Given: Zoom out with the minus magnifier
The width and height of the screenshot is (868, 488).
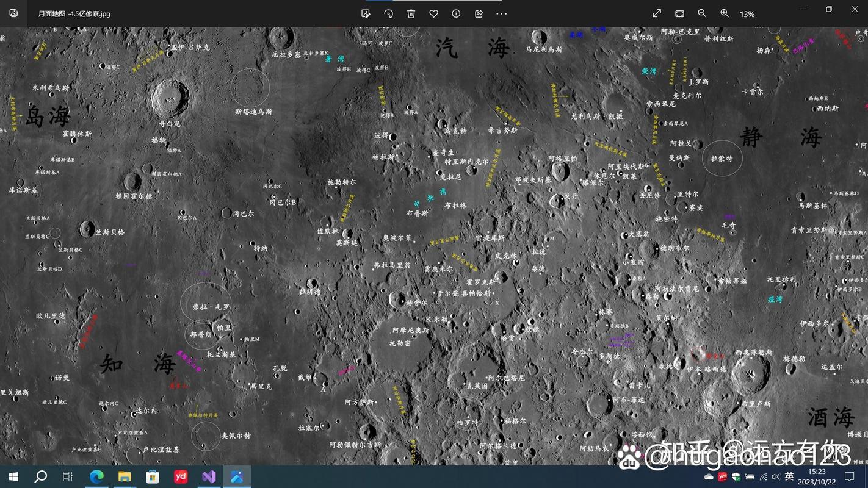Looking at the screenshot, I should [702, 13].
